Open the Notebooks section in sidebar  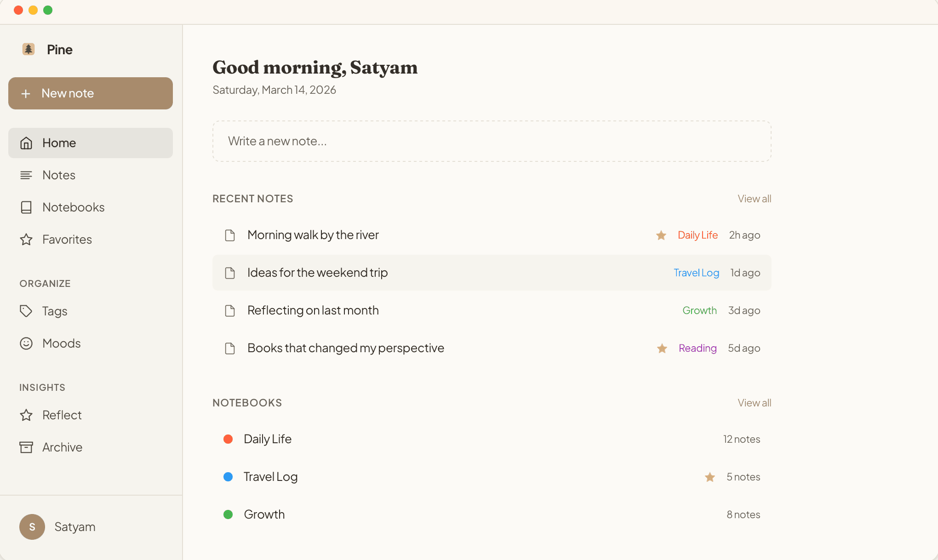click(x=91, y=207)
